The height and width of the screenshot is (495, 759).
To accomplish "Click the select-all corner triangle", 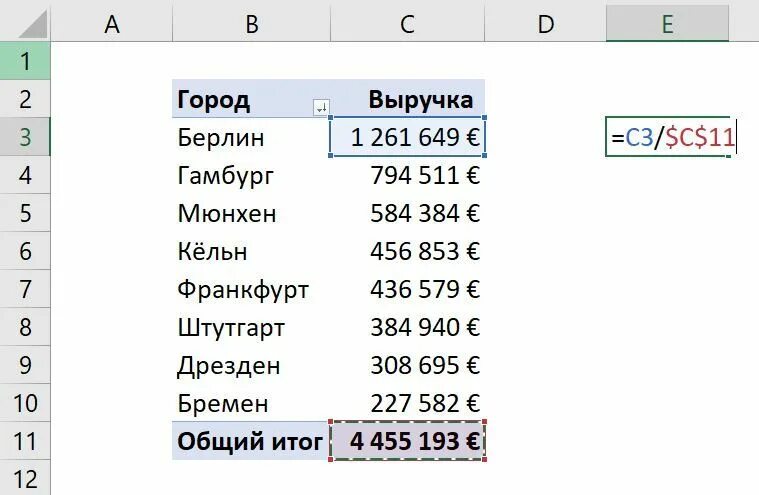I will coord(33,23).
